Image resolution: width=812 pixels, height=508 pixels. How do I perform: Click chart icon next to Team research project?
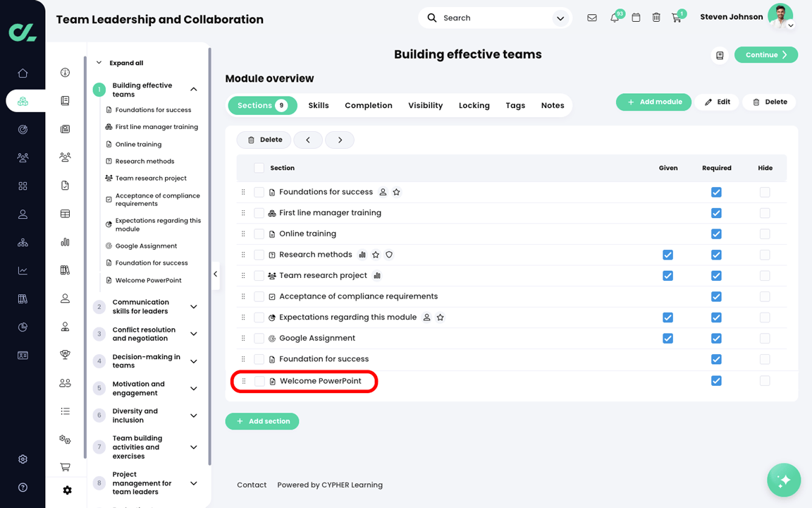pyautogui.click(x=378, y=276)
